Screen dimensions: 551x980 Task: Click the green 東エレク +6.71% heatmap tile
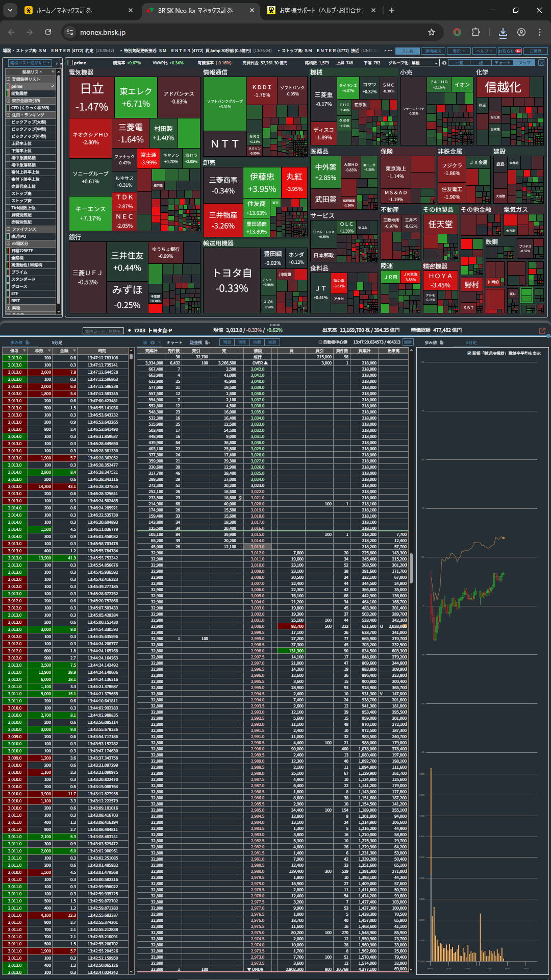tap(135, 97)
